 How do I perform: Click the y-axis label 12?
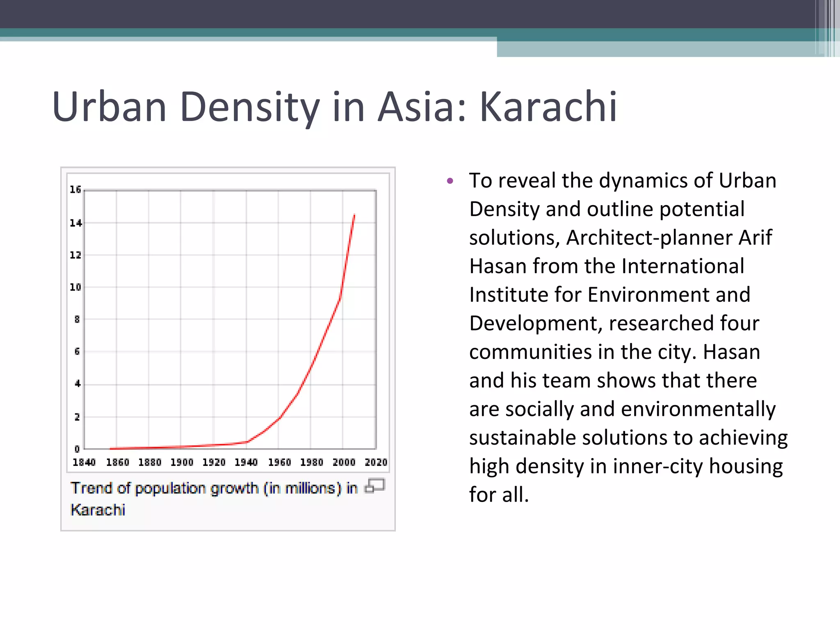click(75, 255)
